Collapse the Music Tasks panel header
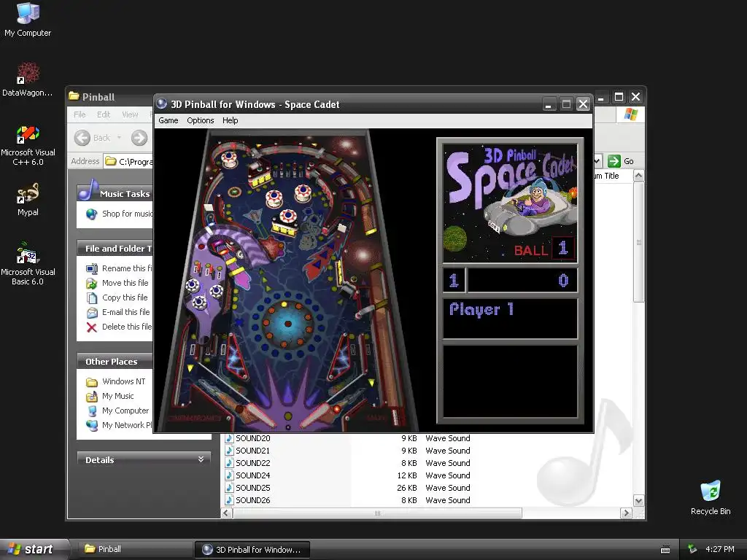The image size is (747, 560). pyautogui.click(x=115, y=194)
